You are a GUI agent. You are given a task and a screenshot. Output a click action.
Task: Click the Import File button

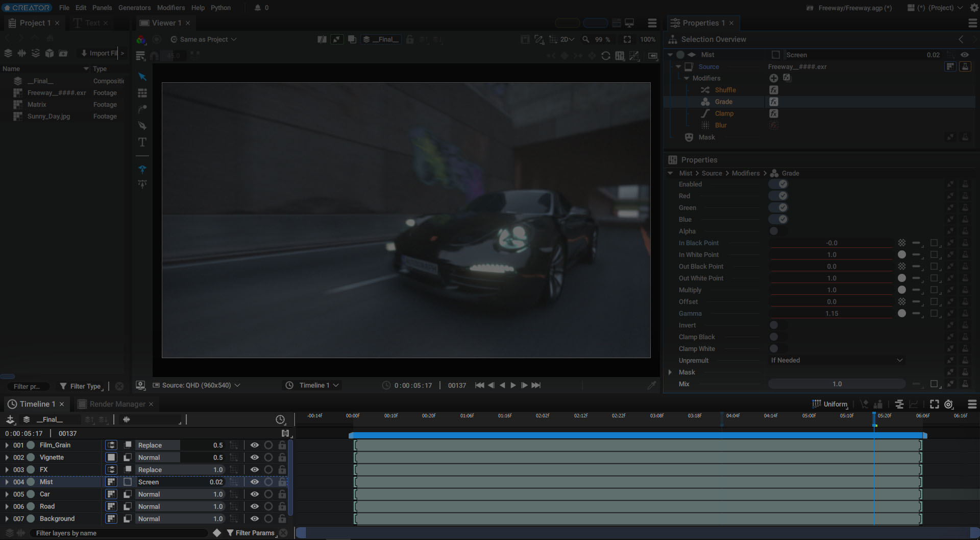(x=99, y=53)
